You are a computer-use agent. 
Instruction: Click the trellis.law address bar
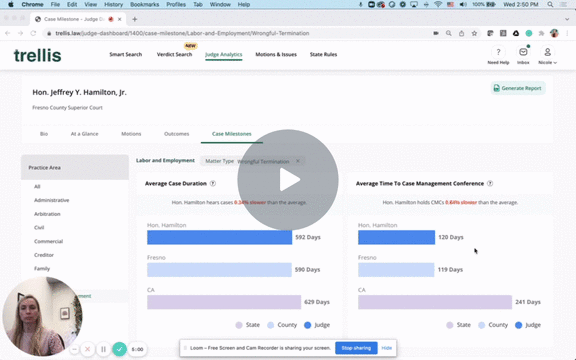pos(235,33)
